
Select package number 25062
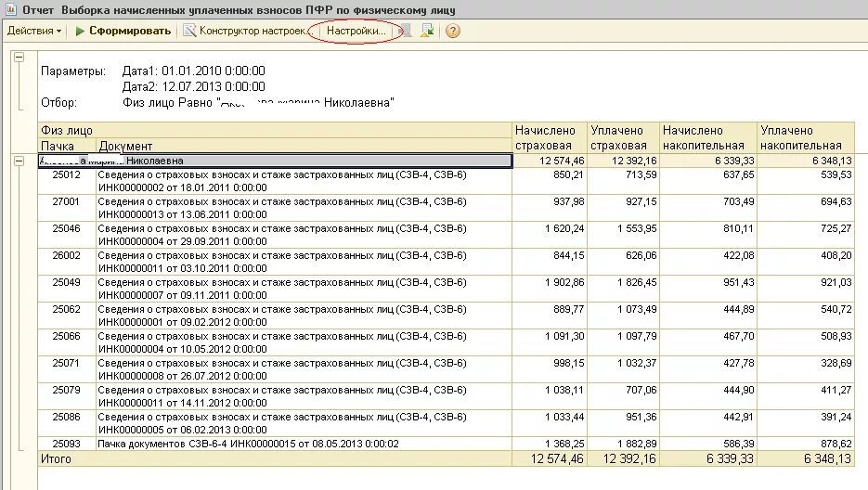(67, 310)
